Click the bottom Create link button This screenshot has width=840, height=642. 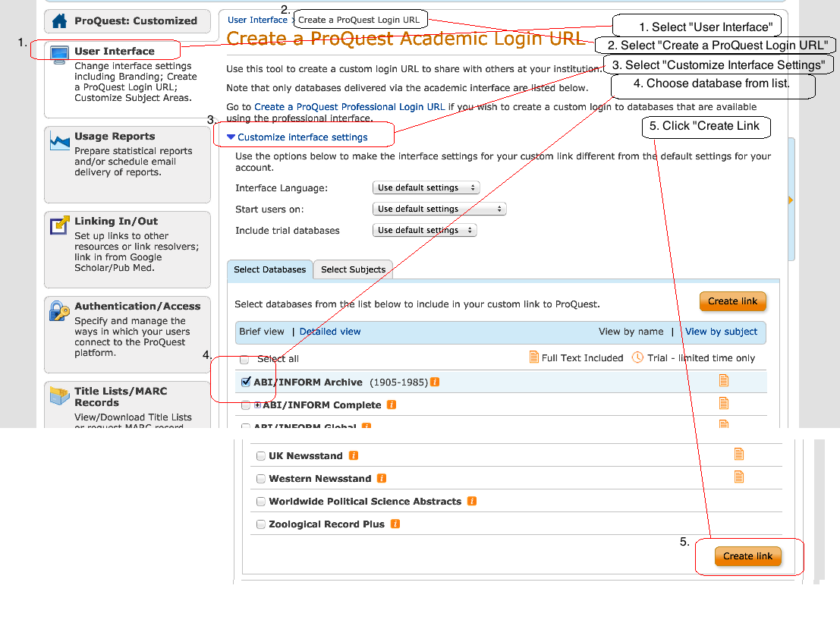click(748, 556)
